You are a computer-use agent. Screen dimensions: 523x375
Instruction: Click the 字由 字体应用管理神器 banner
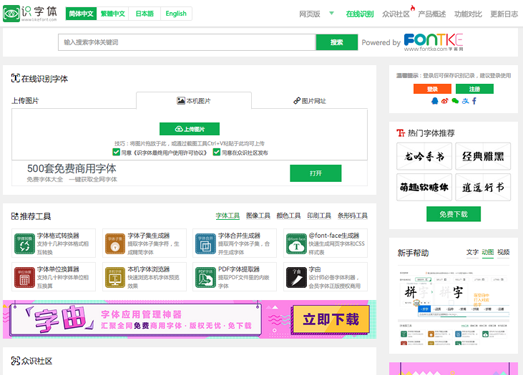tap(189, 319)
